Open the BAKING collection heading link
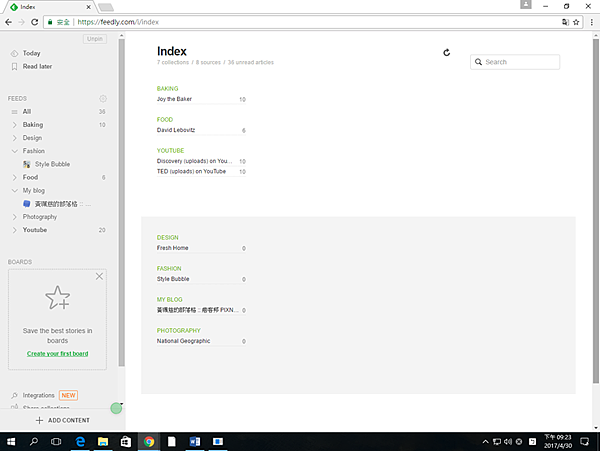Image resolution: width=600 pixels, height=451 pixels. pyautogui.click(x=167, y=89)
